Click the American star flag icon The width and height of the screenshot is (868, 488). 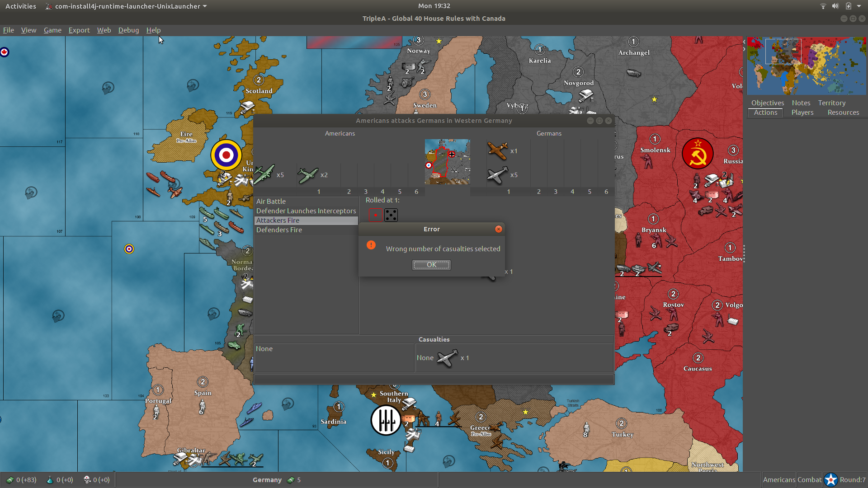pyautogui.click(x=831, y=480)
